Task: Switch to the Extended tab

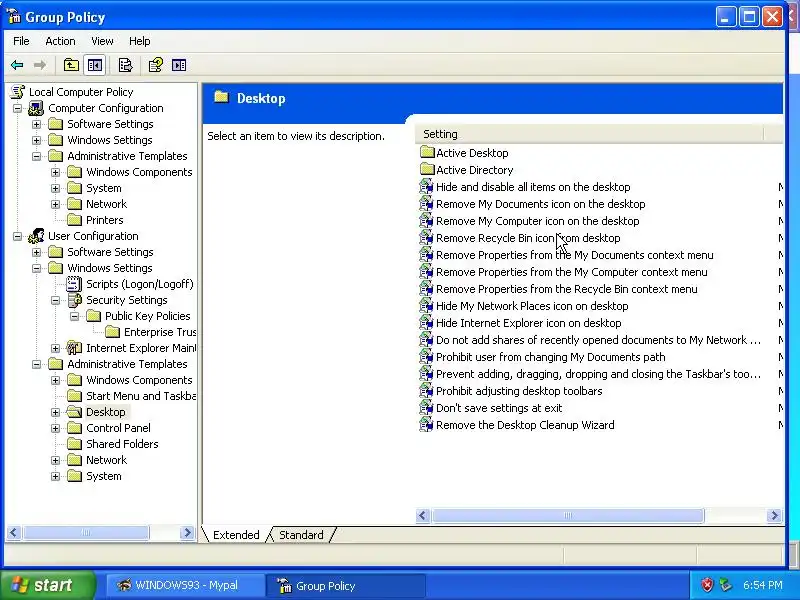Action: click(236, 535)
